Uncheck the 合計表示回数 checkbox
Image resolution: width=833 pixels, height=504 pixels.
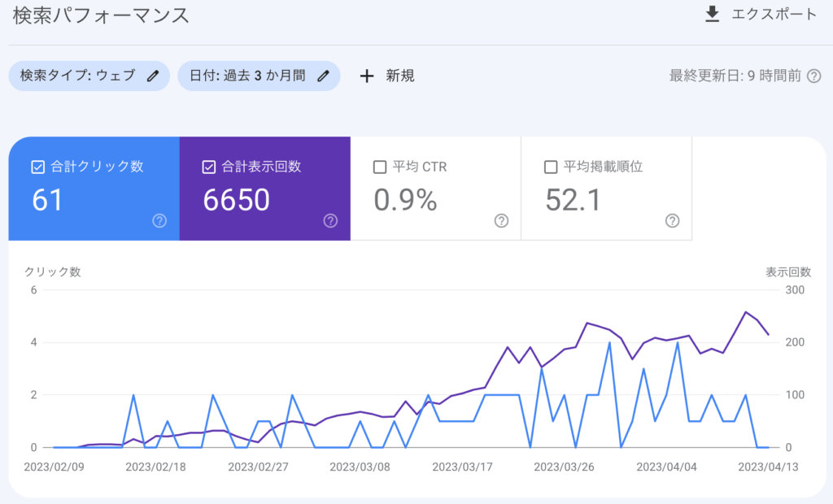pyautogui.click(x=209, y=167)
